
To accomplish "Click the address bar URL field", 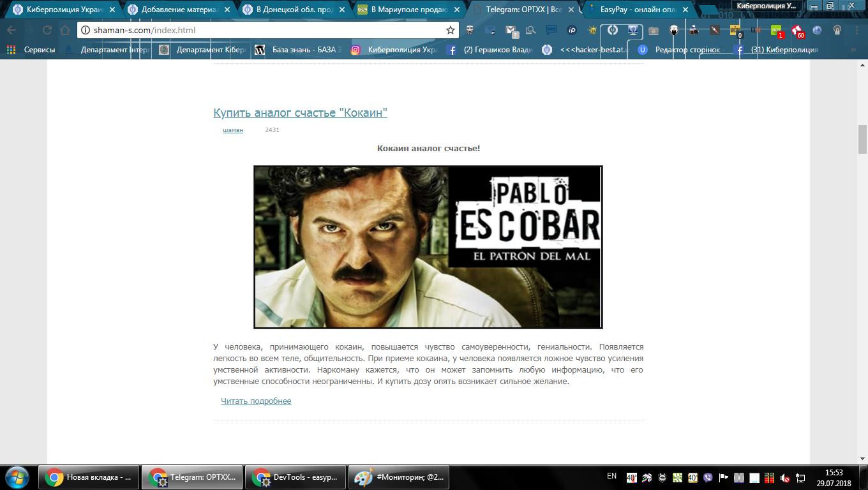I will 268,30.
